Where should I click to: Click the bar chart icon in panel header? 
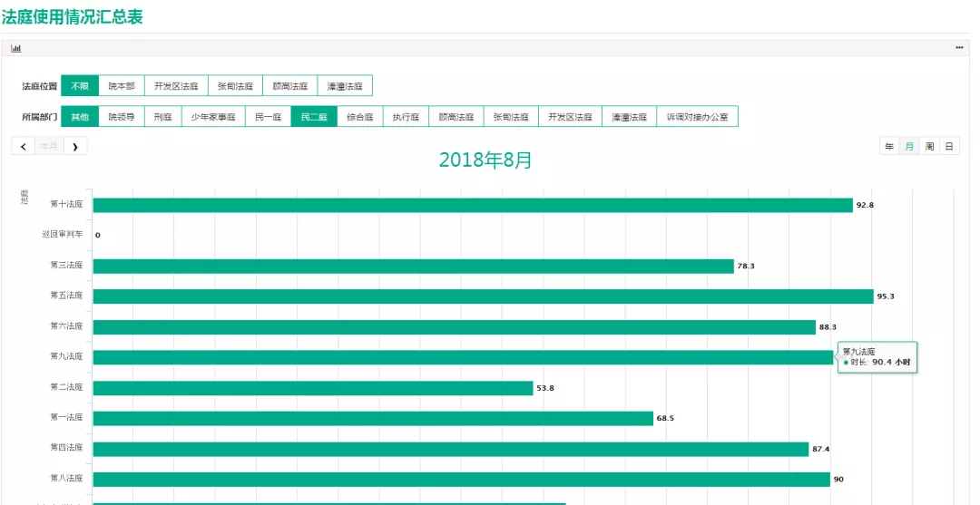16,48
